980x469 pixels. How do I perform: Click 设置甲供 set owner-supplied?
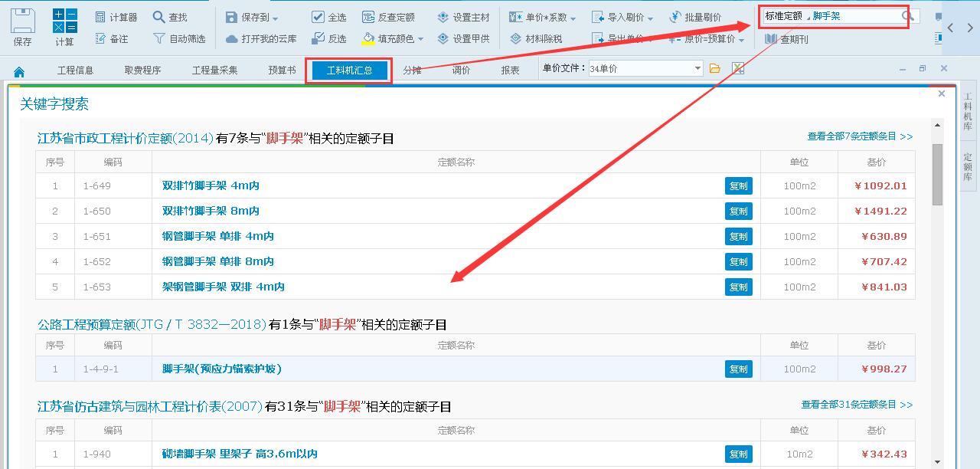(463, 38)
